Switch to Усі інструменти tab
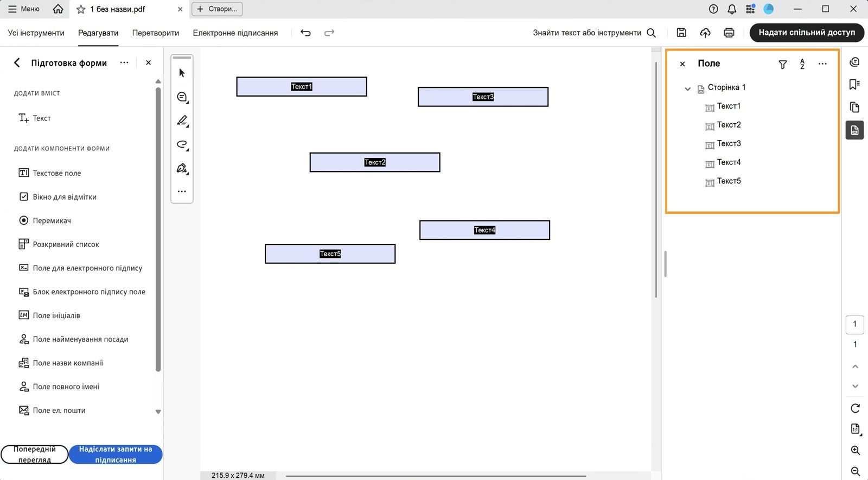The image size is (868, 480). click(36, 33)
